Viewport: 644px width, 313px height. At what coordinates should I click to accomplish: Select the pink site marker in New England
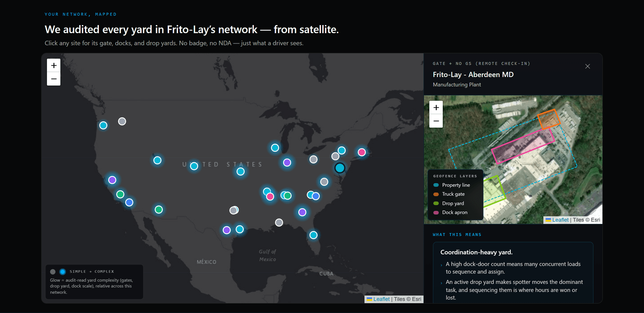pos(362,152)
